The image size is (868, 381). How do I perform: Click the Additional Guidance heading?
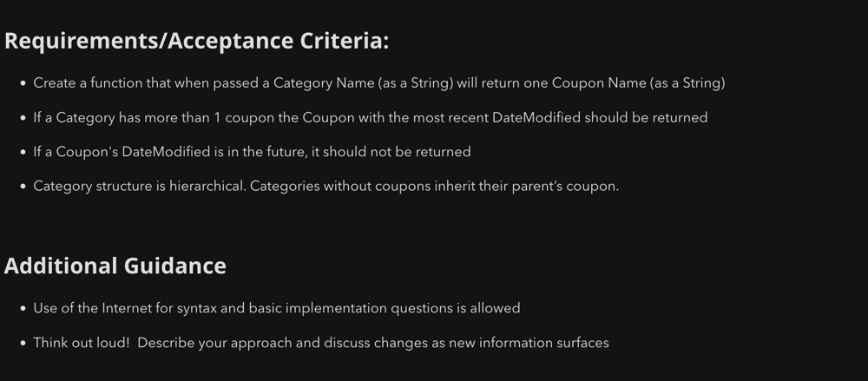click(115, 266)
